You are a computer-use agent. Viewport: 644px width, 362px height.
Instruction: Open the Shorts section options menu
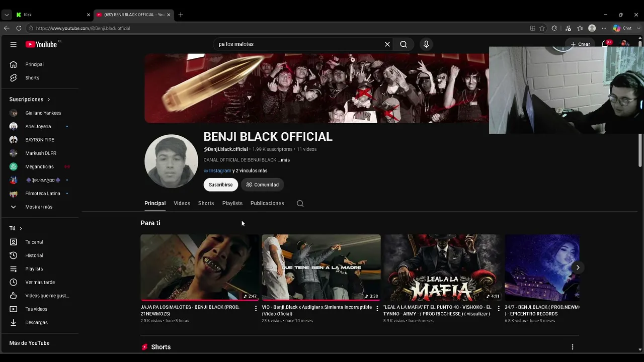[572, 347]
